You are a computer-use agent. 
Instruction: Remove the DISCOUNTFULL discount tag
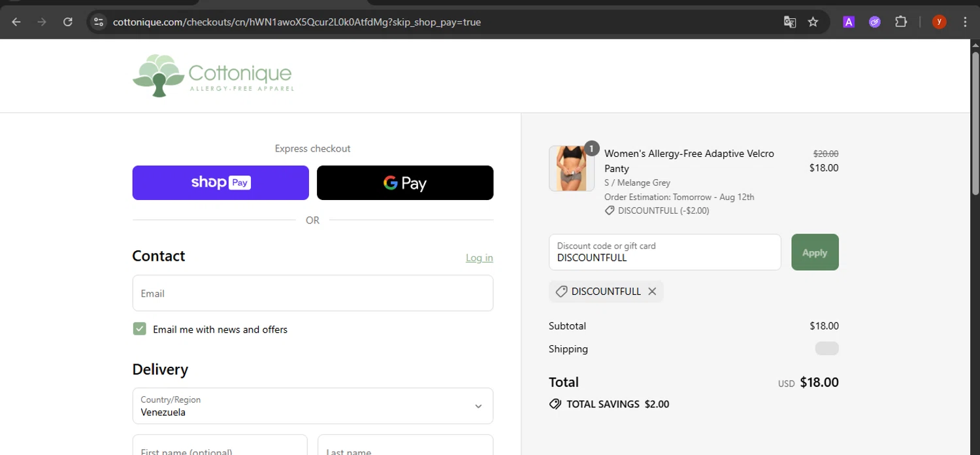(652, 292)
